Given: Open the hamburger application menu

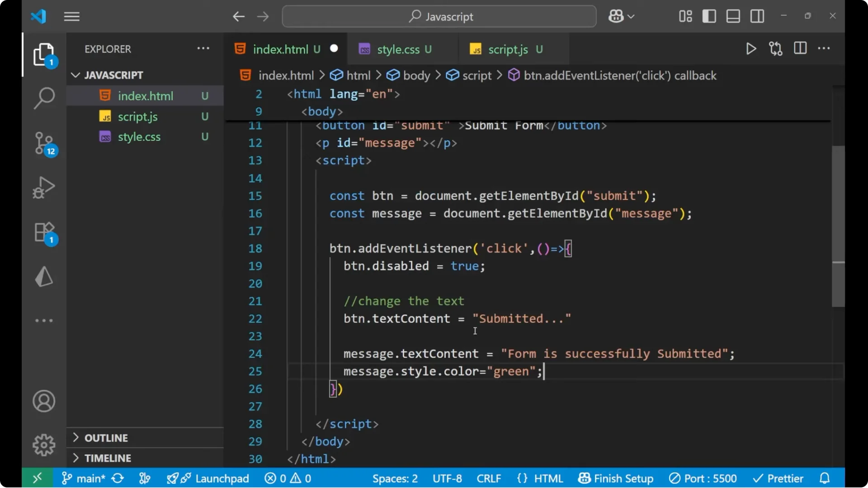Looking at the screenshot, I should [x=71, y=16].
